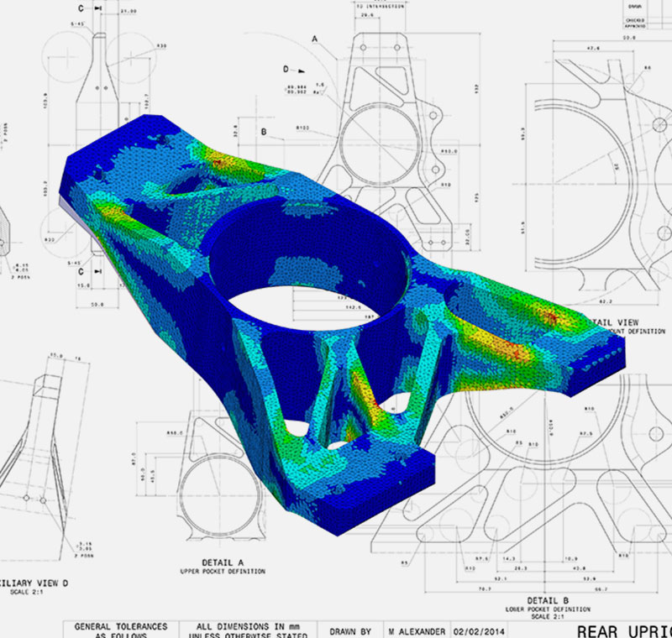This screenshot has width=672, height=638.
Task: Click the REAR UPRIGHT title text
Action: pos(624,629)
